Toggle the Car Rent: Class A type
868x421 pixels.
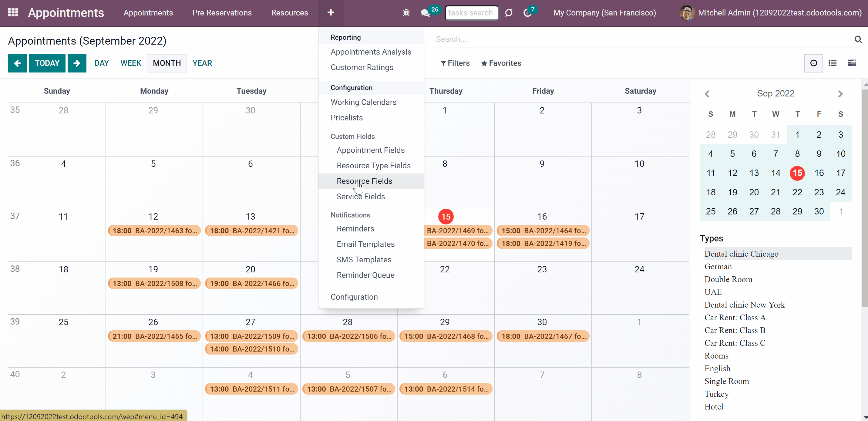pos(735,317)
